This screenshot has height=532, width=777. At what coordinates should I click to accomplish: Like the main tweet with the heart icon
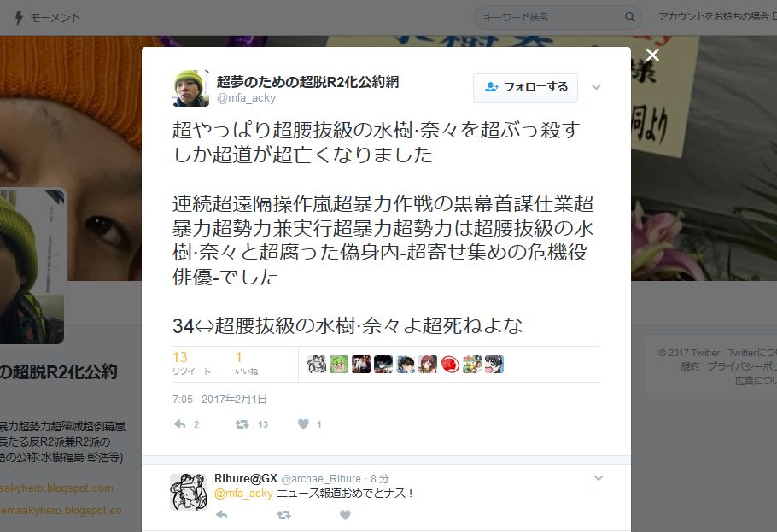(303, 424)
